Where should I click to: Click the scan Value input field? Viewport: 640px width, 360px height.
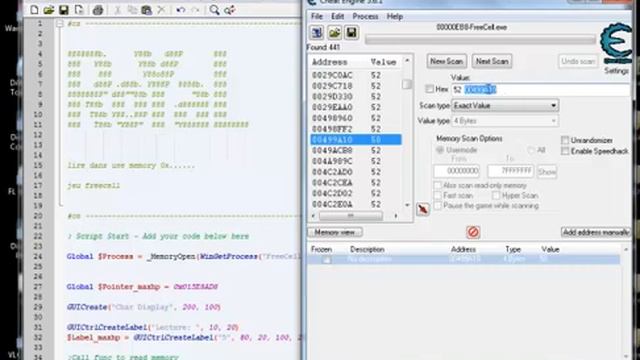coord(541,89)
